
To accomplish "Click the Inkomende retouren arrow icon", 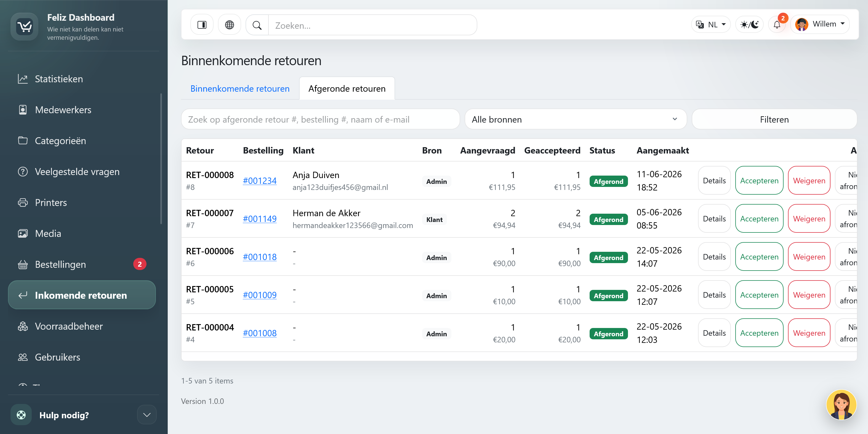I will [23, 295].
